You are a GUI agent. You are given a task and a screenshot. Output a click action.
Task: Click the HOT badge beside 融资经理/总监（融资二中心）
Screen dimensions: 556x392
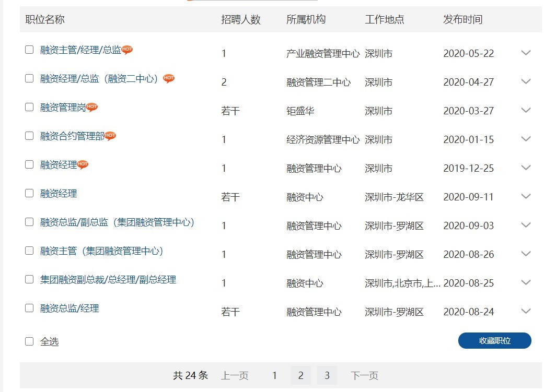point(168,78)
